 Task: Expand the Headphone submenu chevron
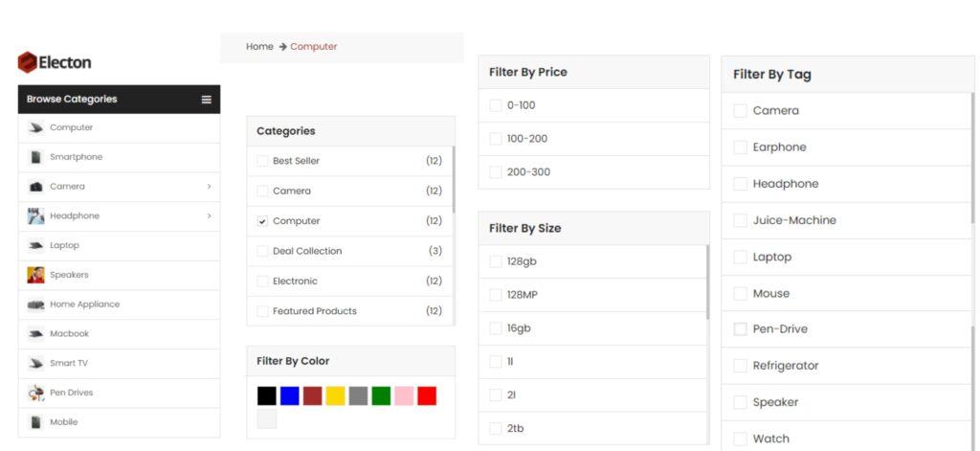coord(209,216)
